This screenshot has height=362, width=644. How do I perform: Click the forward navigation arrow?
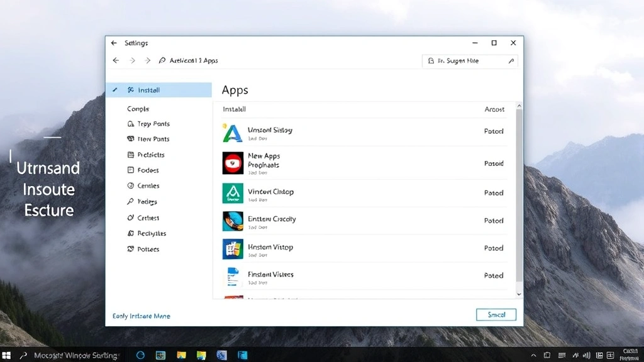pos(133,60)
